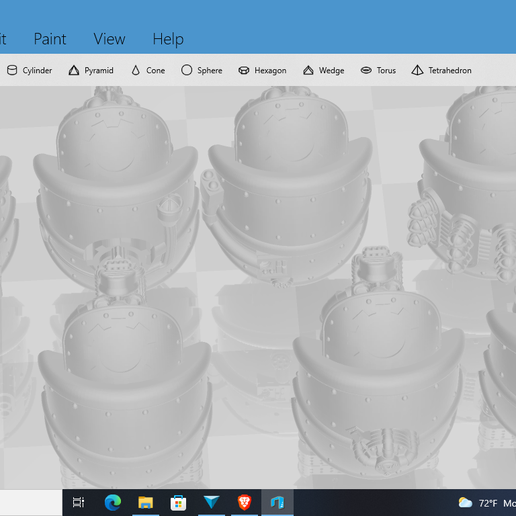Select bottom-right hat with engine detail

click(x=378, y=362)
